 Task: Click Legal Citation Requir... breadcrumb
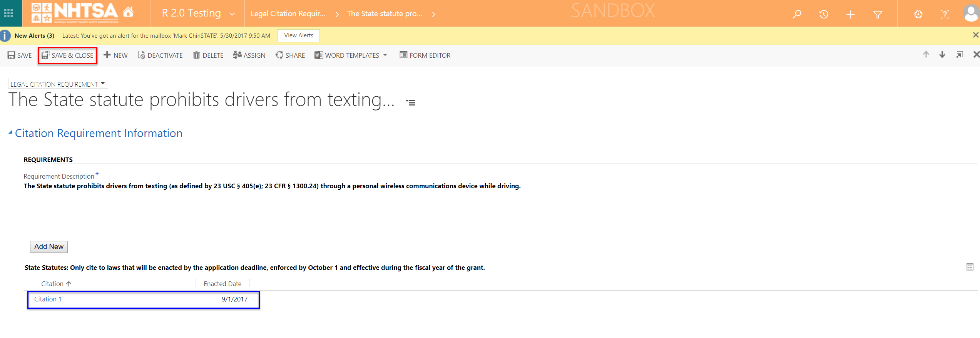pyautogui.click(x=288, y=14)
